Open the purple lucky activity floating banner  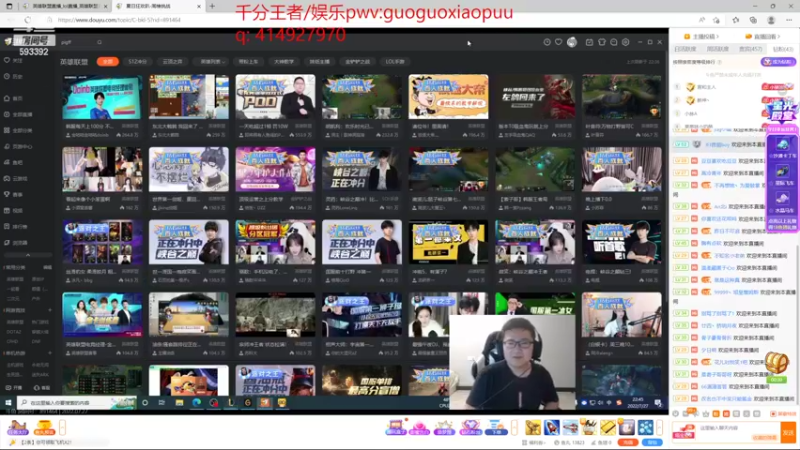click(782, 179)
